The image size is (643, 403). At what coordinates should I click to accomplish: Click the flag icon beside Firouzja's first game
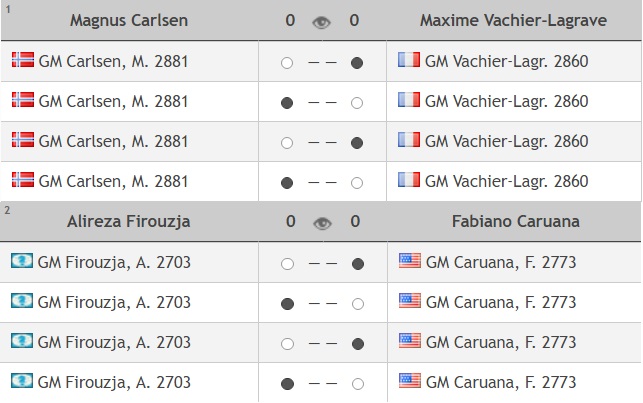pyautogui.click(x=22, y=262)
